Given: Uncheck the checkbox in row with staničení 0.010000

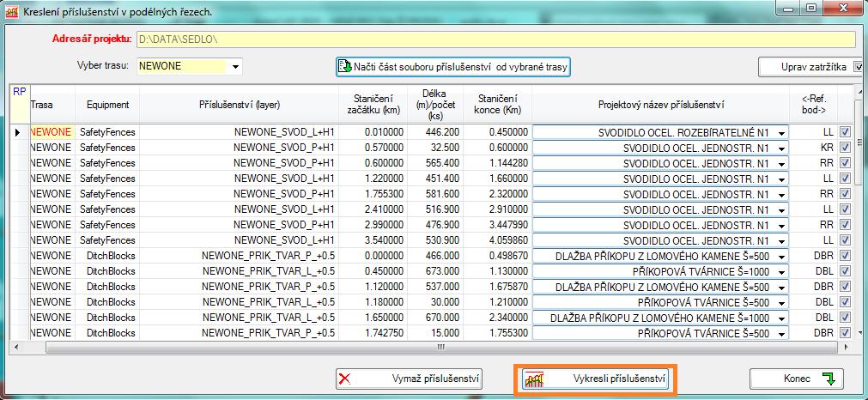Looking at the screenshot, I should click(845, 132).
